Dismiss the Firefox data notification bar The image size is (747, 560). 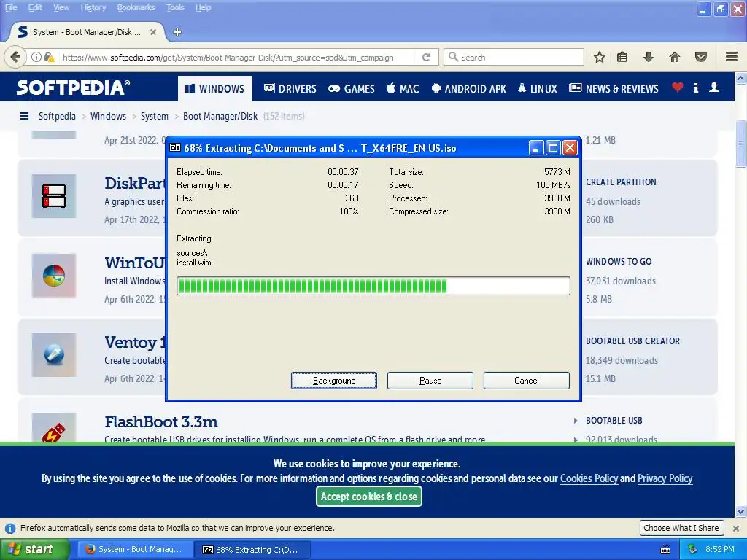(736, 528)
